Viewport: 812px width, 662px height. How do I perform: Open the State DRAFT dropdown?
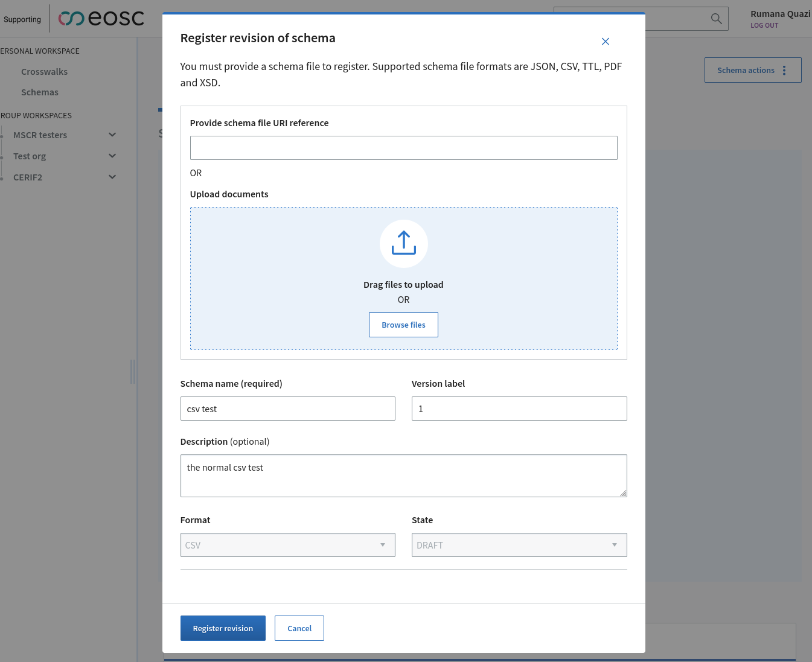pos(519,545)
